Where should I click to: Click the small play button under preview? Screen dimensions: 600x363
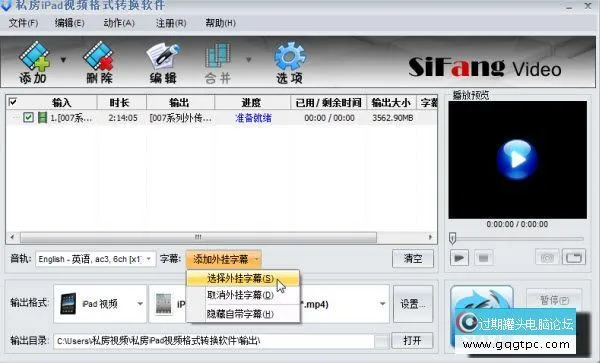460,258
